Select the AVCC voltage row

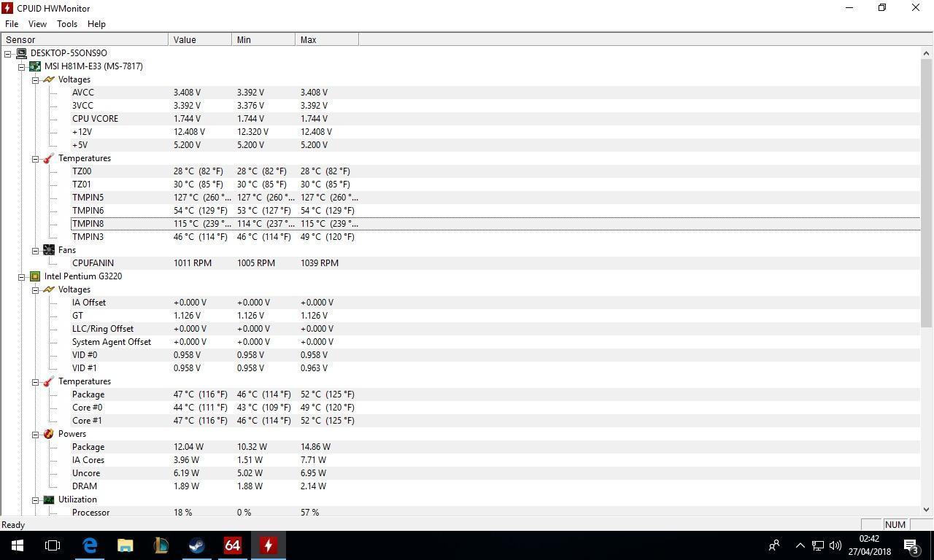click(495, 93)
